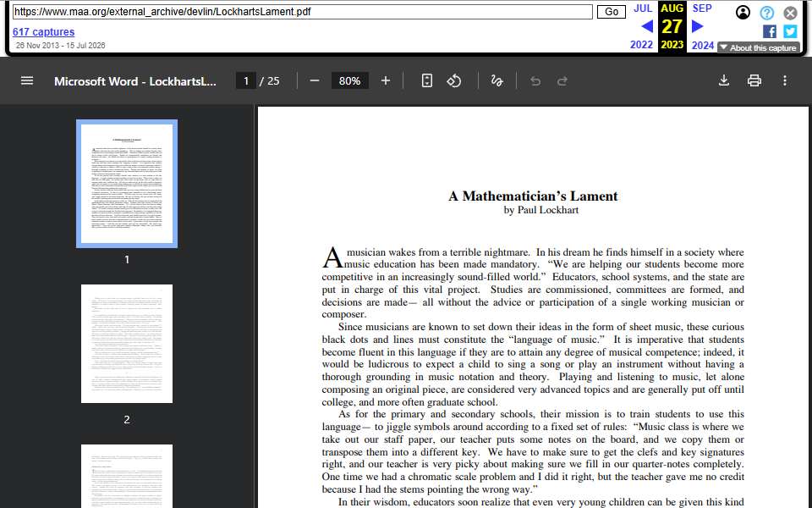The height and width of the screenshot is (508, 812).
Task: Click the title A Mathematician's Lament
Action: (533, 196)
